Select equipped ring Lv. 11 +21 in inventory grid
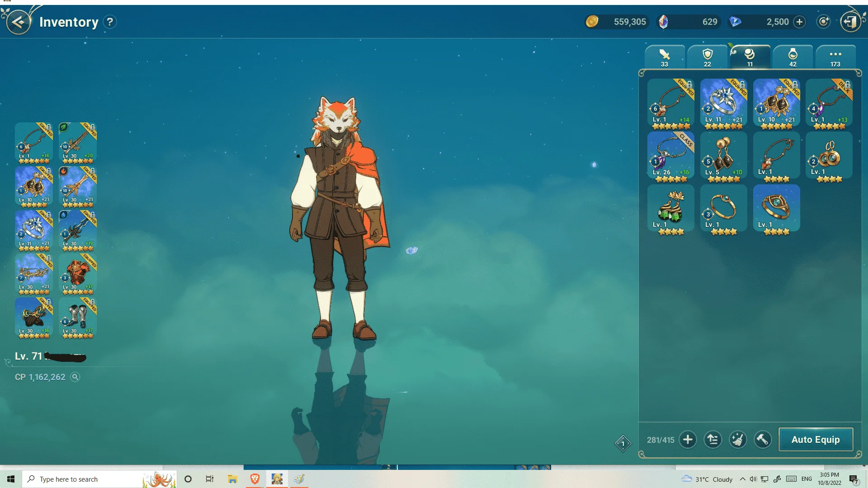The image size is (868, 488). [724, 104]
